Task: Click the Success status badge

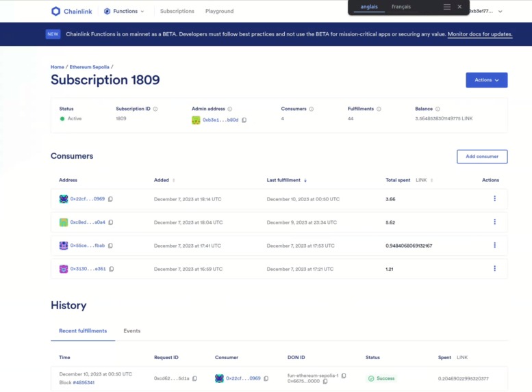Action: (381, 378)
